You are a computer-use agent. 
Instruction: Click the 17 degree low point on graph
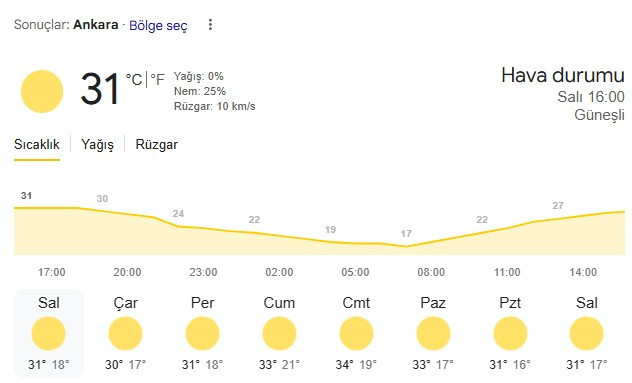(x=406, y=233)
